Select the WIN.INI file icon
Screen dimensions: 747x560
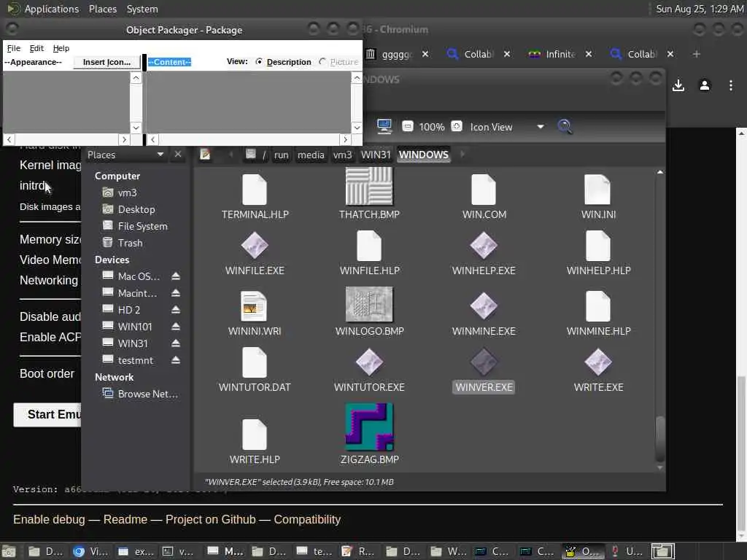coord(598,189)
